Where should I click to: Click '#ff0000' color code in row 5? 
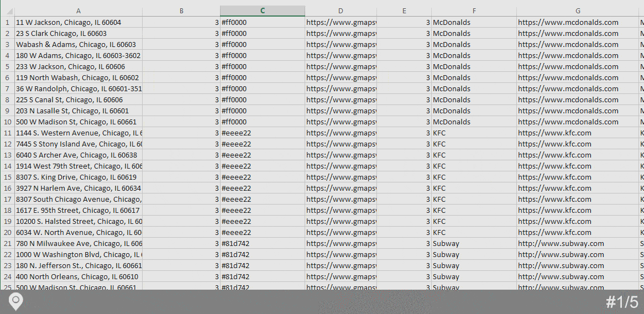263,66
